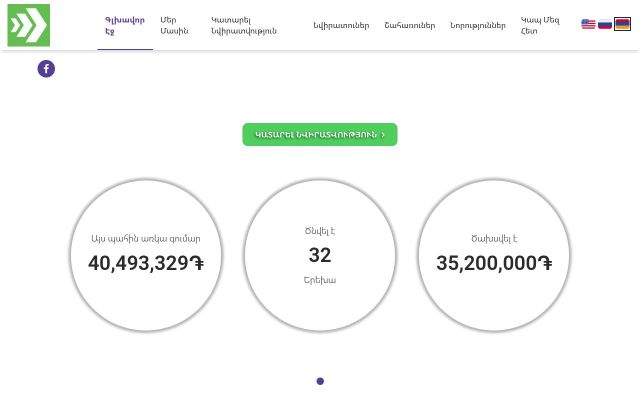640x400 pixels.
Task: Click the Այս պահին առկա գումար label
Action: [x=146, y=239]
